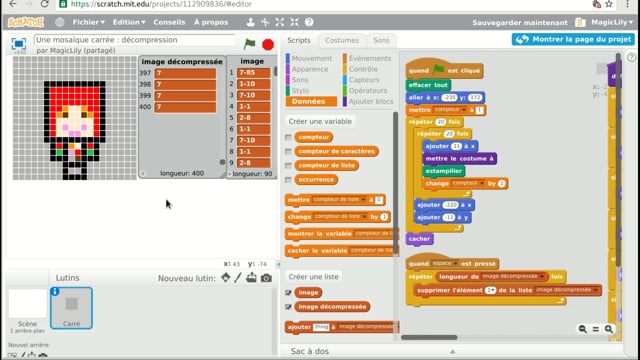The width and height of the screenshot is (640, 360).
Task: Select the Opérateurs block category
Action: click(x=368, y=91)
